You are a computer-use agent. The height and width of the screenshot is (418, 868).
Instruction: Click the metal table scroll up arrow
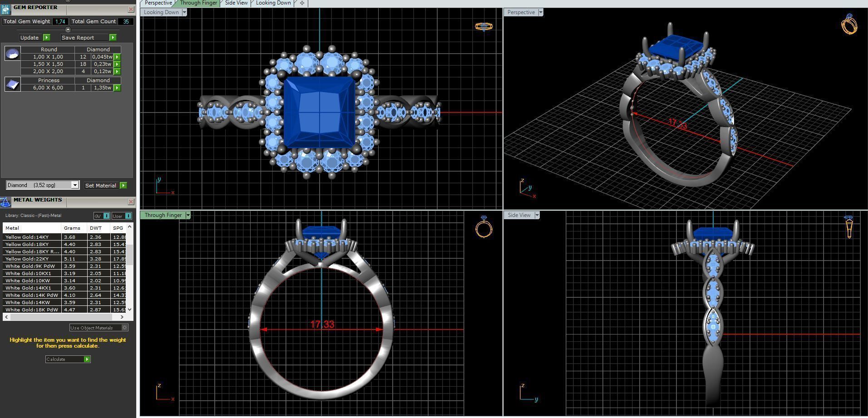click(x=130, y=226)
